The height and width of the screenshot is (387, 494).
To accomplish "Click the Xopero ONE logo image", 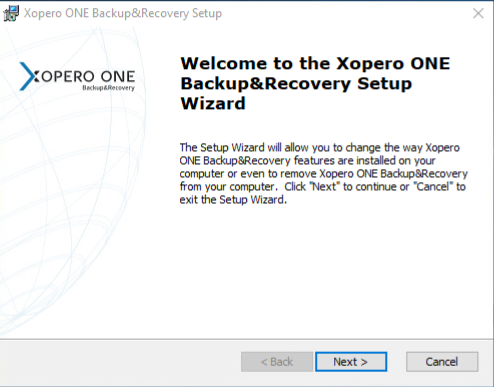I will (x=77, y=77).
